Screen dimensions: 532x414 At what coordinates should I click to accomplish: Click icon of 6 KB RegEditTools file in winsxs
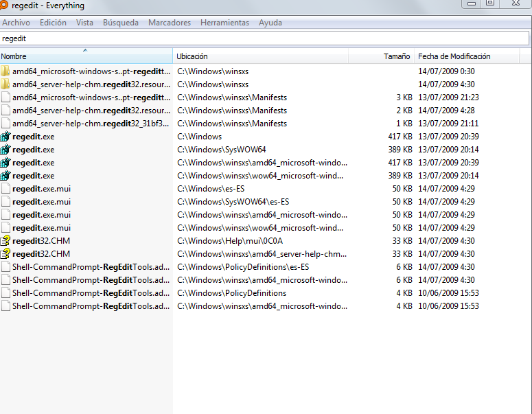[x=5, y=280]
